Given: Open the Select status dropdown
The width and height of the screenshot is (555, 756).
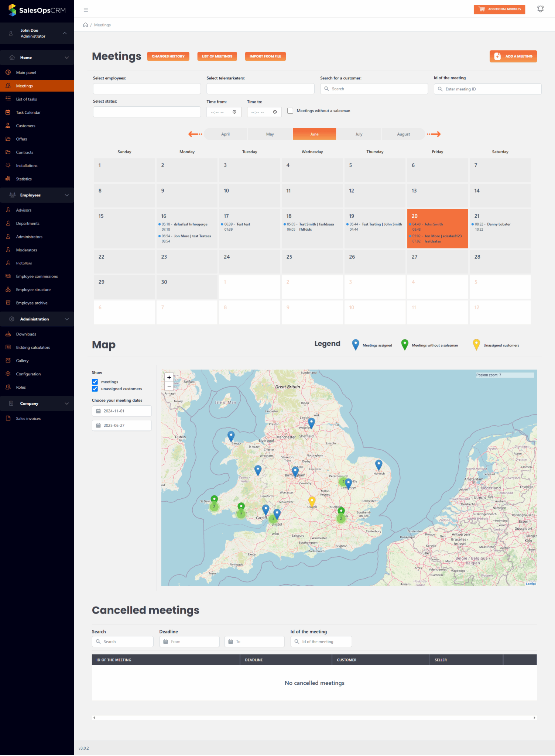Looking at the screenshot, I should coord(147,112).
